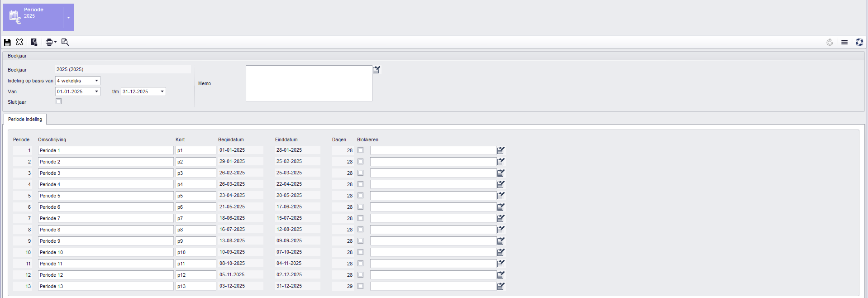This screenshot has height=298, width=868.
Task: Open note editor icon for Periode 2
Action: (501, 162)
